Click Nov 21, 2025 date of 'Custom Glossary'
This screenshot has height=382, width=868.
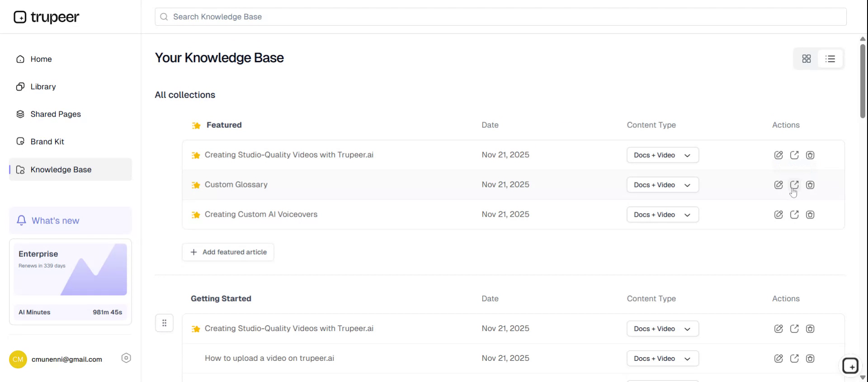click(x=505, y=185)
